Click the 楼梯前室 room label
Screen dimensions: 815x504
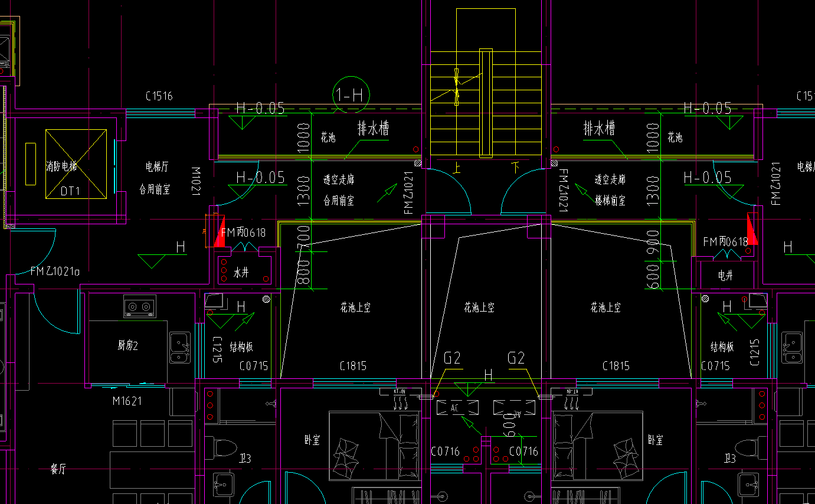point(610,201)
